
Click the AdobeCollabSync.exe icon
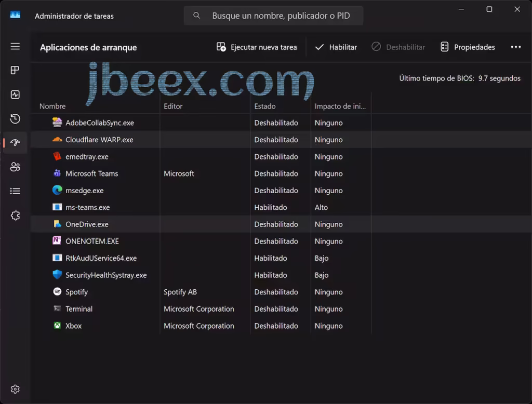(x=57, y=122)
